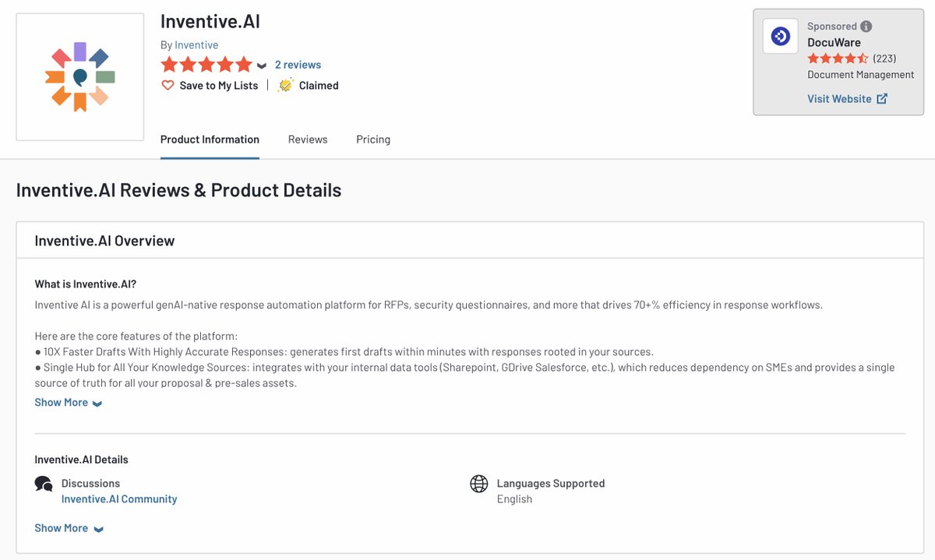Expand the rating breakdown chevron
935x560 pixels.
click(x=262, y=65)
